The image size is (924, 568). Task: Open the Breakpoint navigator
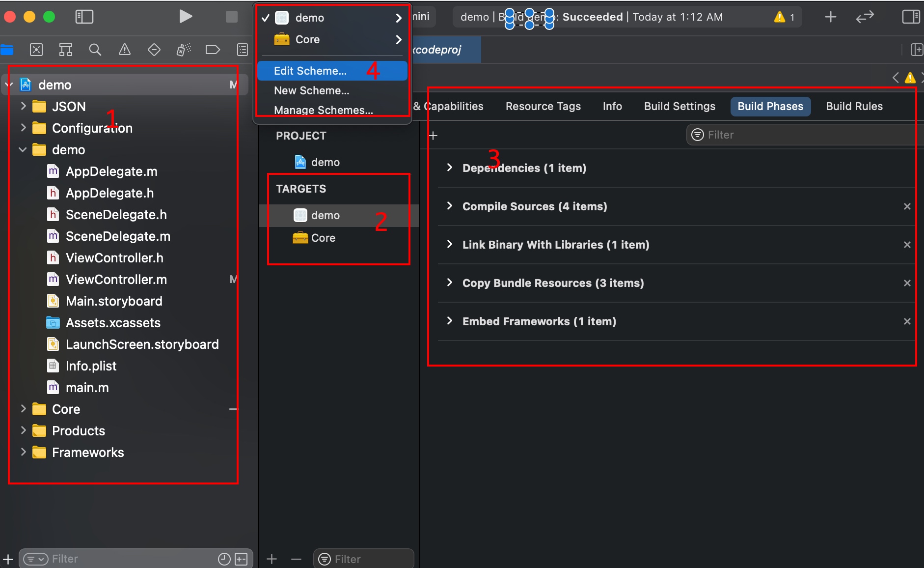(x=213, y=50)
